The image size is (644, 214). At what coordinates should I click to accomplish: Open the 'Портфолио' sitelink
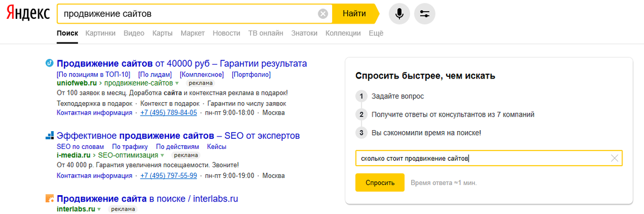point(251,75)
